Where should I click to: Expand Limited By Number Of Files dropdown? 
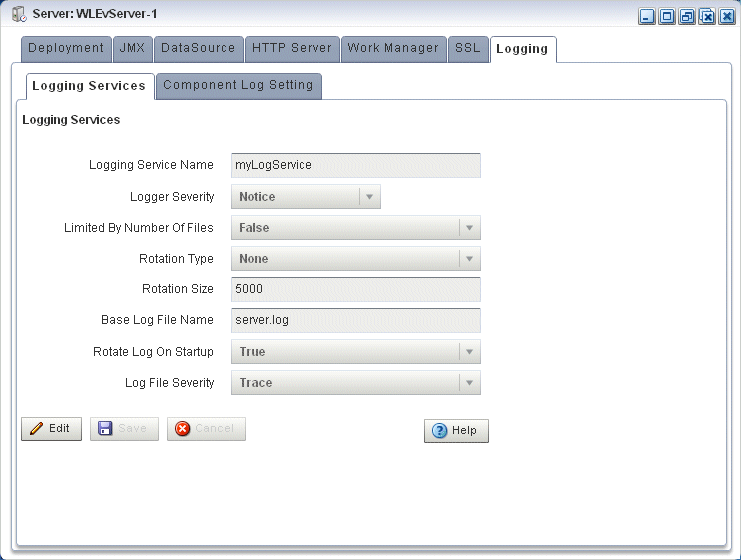coord(355,228)
